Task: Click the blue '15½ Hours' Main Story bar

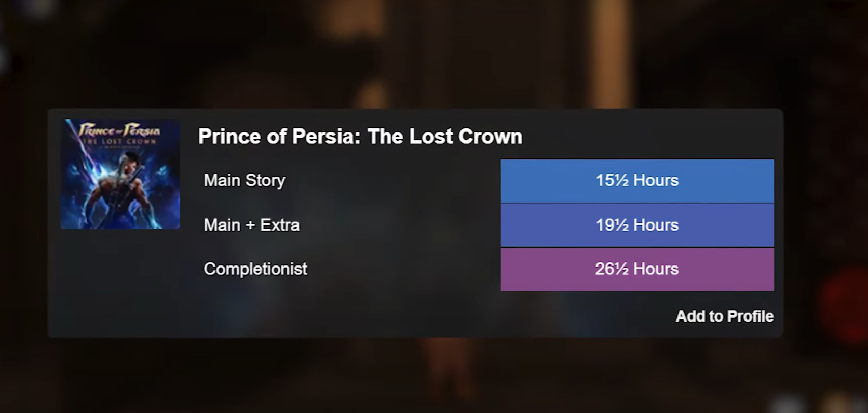Action: pos(637,181)
